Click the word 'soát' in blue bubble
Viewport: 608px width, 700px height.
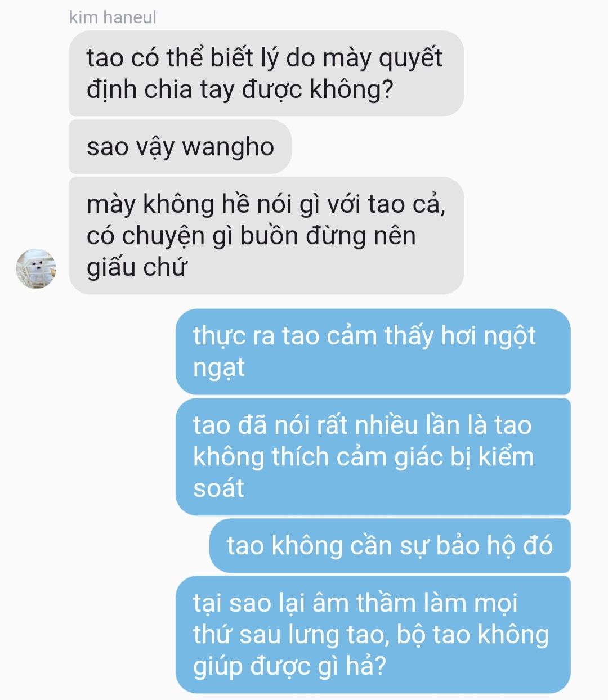point(218,488)
